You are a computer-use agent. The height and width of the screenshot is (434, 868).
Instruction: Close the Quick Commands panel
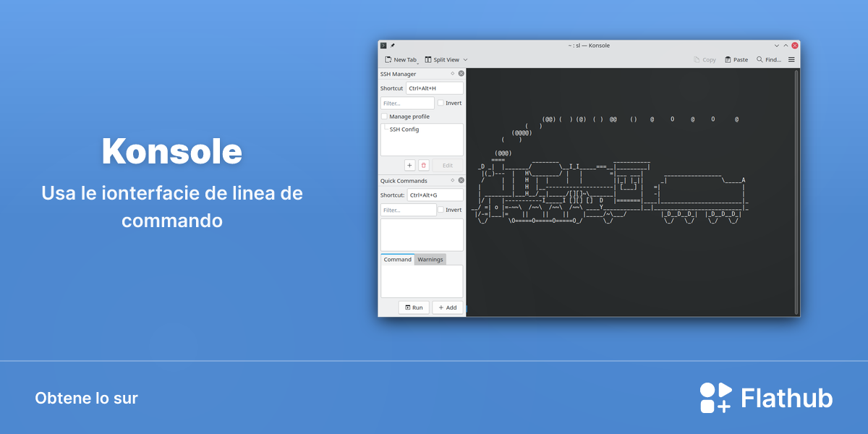pos(461,181)
